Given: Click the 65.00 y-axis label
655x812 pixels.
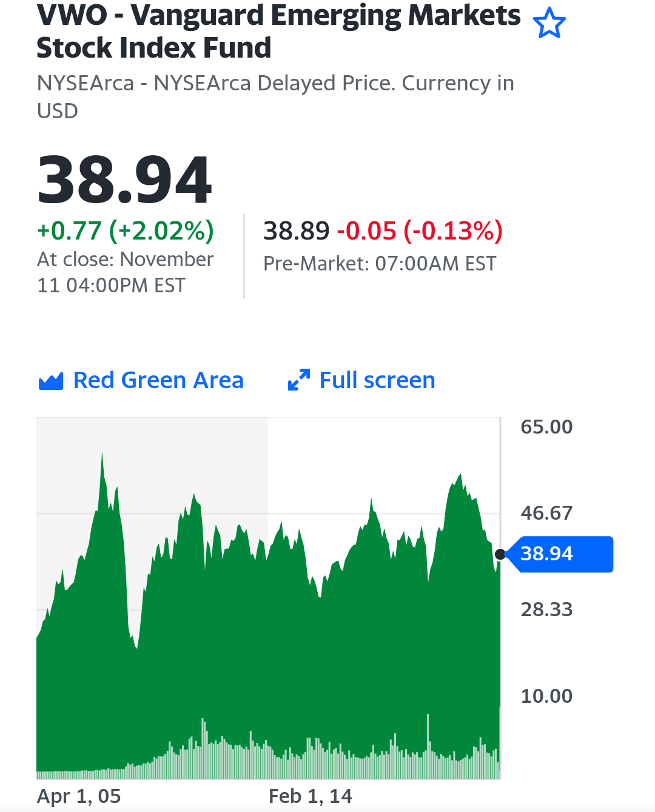Looking at the screenshot, I should [x=546, y=427].
